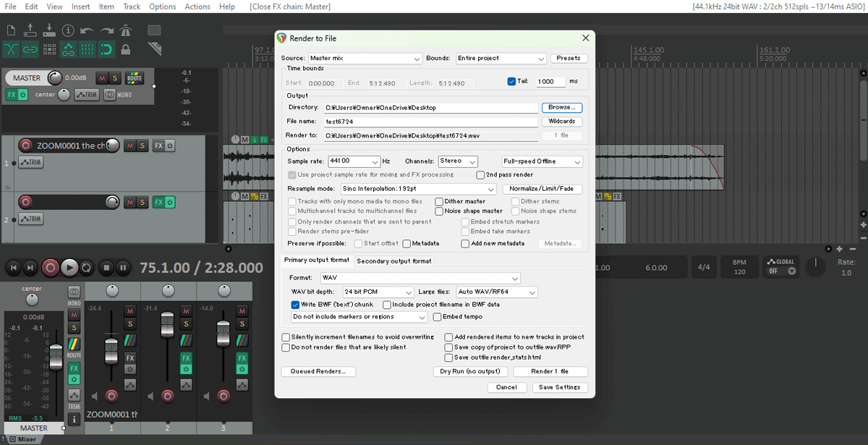This screenshot has width=868, height=445.
Task: Open the Bounds dropdown set to Entire project
Action: [501, 59]
